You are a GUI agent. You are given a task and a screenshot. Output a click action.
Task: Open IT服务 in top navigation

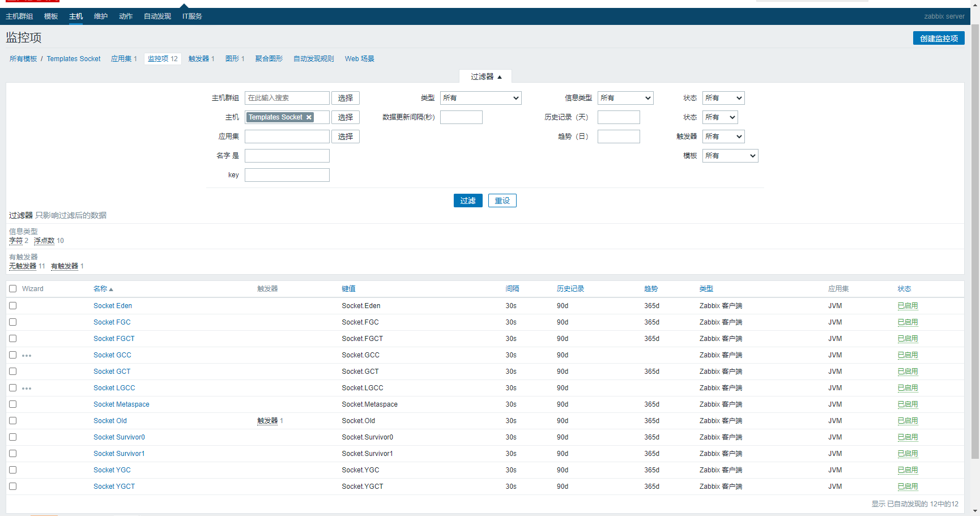(x=192, y=16)
